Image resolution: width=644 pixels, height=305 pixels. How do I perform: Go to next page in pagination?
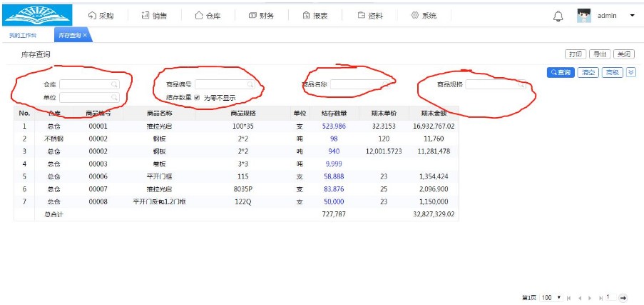tap(590, 297)
